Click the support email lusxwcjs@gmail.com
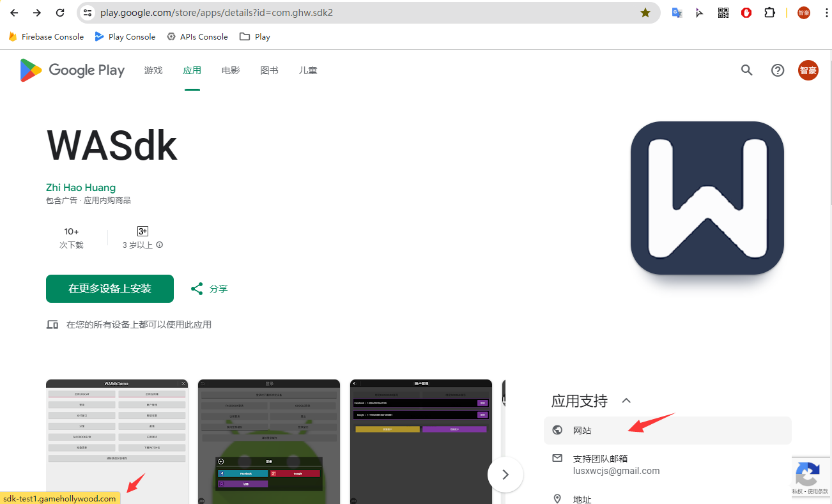This screenshot has height=504, width=832. (x=616, y=471)
